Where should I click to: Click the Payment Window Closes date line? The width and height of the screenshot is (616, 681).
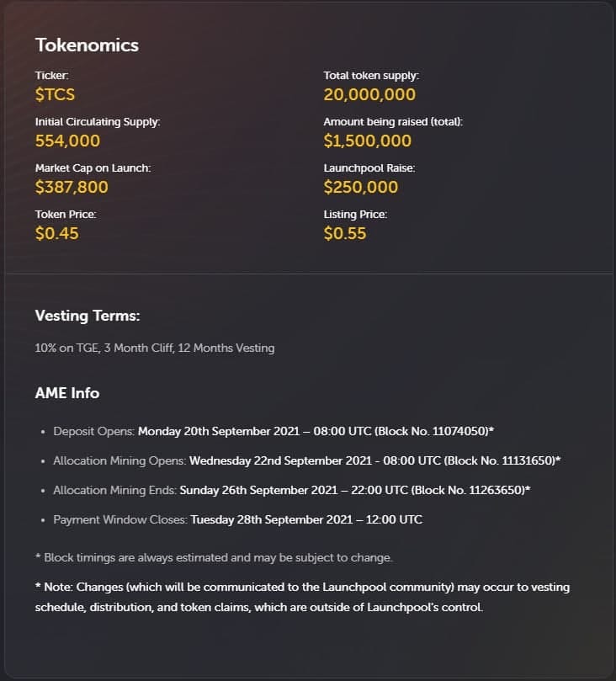tap(237, 519)
